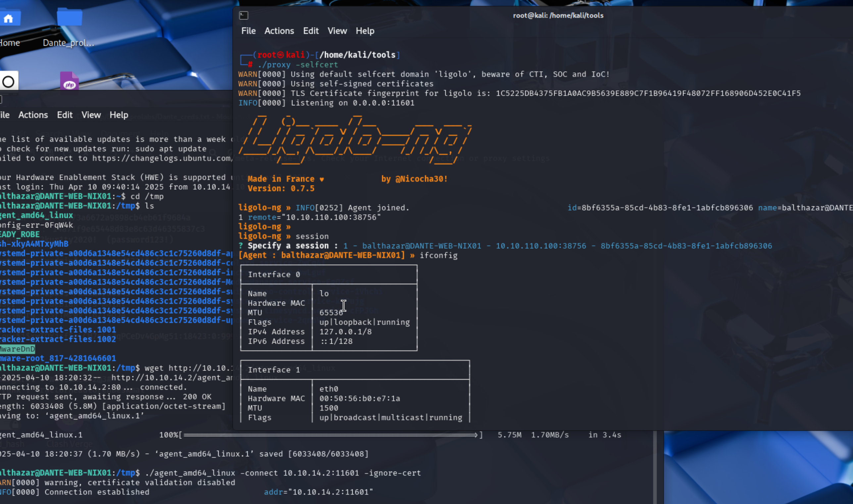
Task: Click terminal icon in root@kali title bar
Action: tap(243, 15)
